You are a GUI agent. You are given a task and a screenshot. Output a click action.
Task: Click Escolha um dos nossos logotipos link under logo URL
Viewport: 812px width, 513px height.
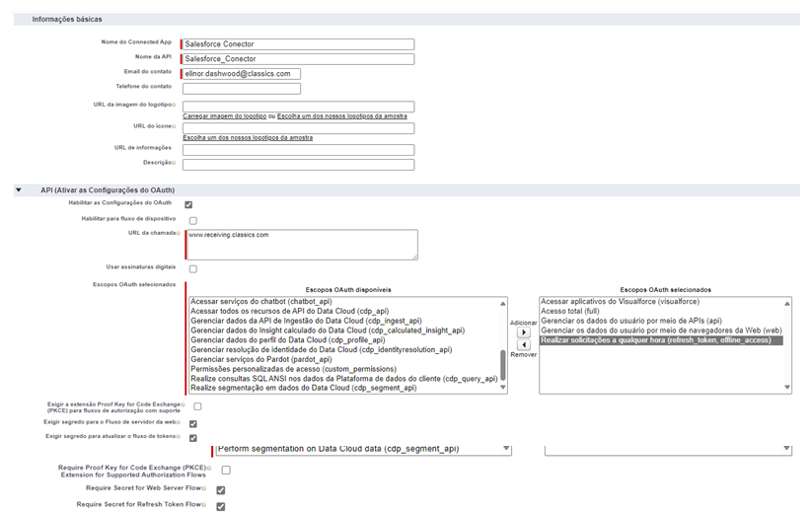(341, 116)
